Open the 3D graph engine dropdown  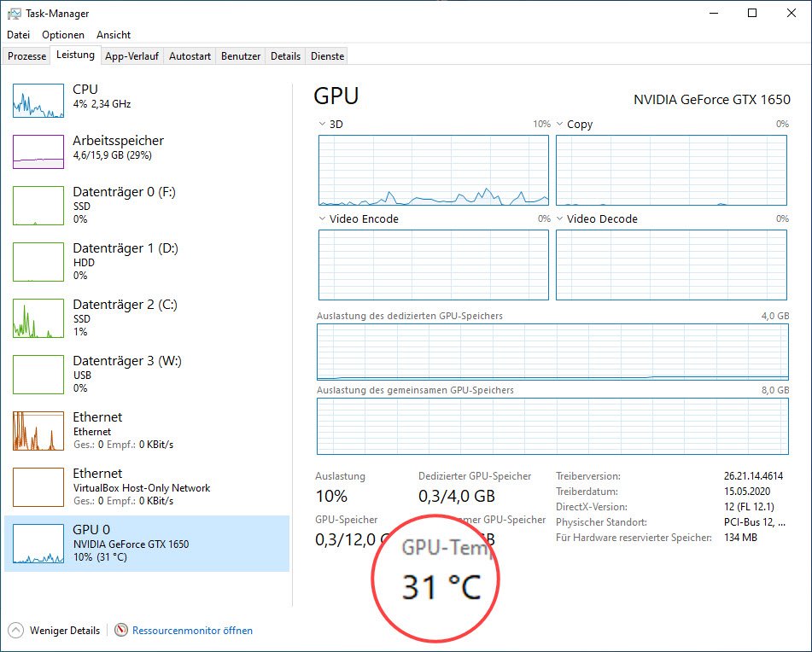pyautogui.click(x=322, y=125)
